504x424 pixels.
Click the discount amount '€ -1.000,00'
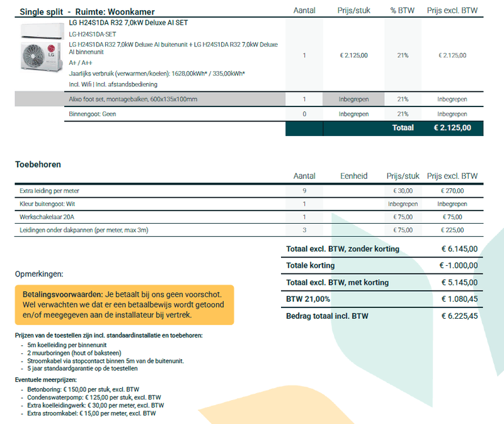coord(459,265)
